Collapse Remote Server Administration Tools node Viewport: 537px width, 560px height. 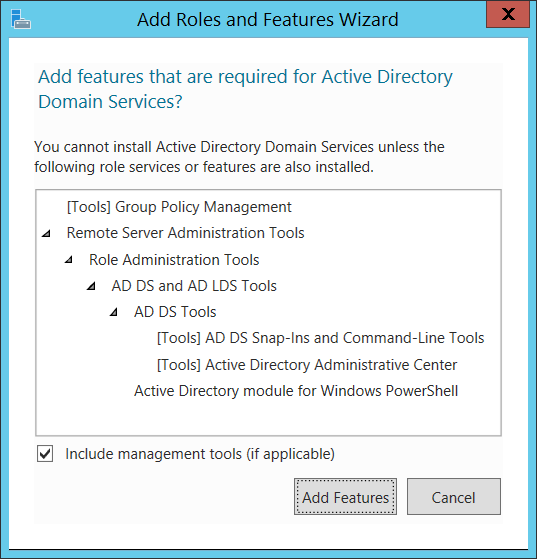46,234
